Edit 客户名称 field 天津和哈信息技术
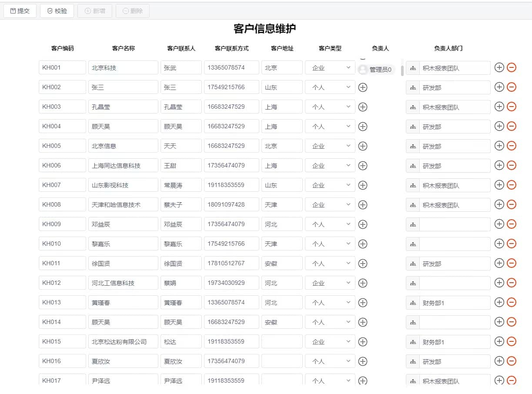The image size is (532, 394). 123,205
